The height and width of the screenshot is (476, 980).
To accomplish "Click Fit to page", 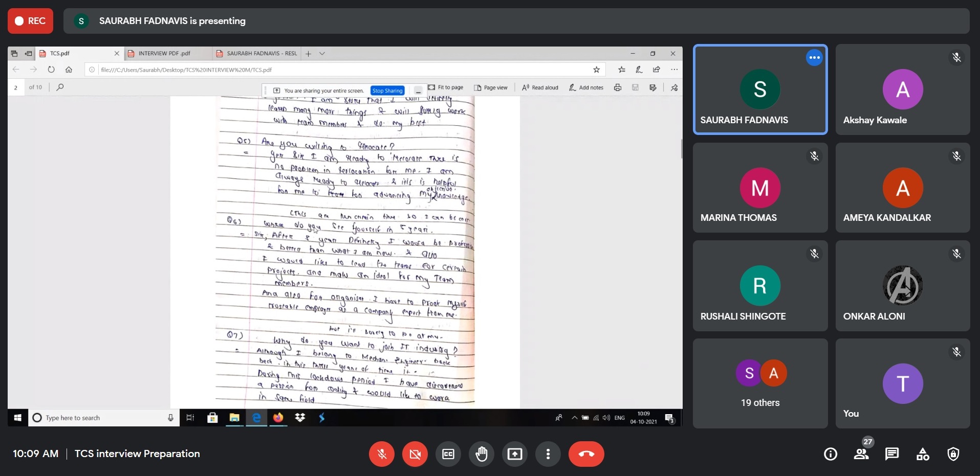I will pyautogui.click(x=446, y=87).
